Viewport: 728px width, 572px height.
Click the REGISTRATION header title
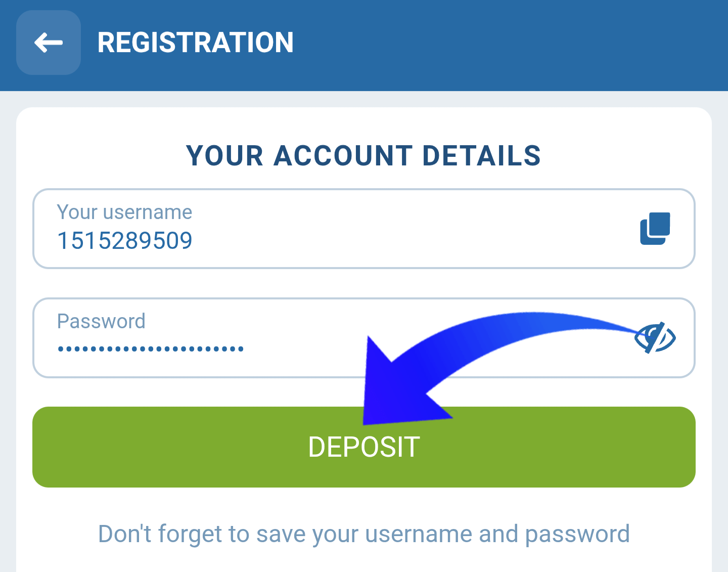click(195, 42)
